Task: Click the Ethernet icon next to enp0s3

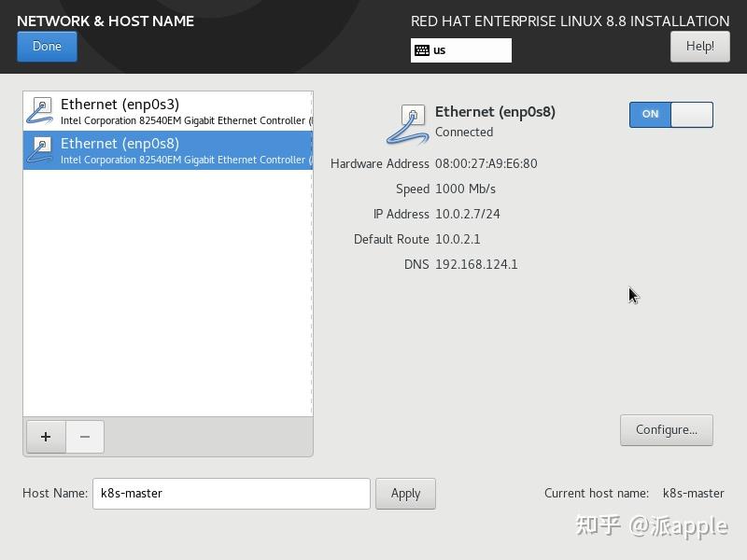Action: (x=39, y=110)
